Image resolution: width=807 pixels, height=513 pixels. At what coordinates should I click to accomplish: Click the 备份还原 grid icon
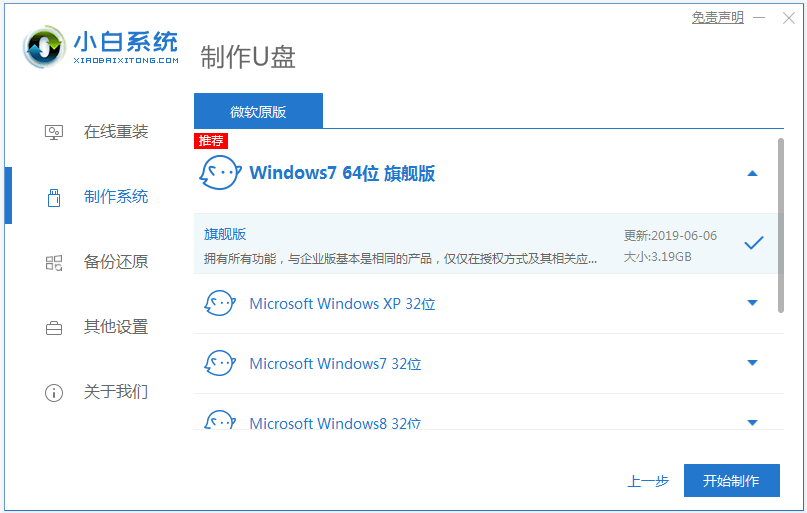[54, 262]
